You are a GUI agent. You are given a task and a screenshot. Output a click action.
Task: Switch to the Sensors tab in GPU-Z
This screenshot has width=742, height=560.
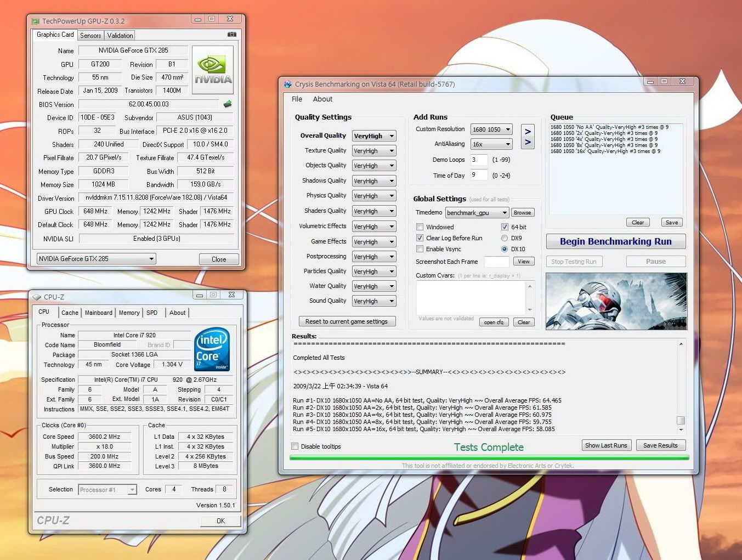[x=90, y=35]
